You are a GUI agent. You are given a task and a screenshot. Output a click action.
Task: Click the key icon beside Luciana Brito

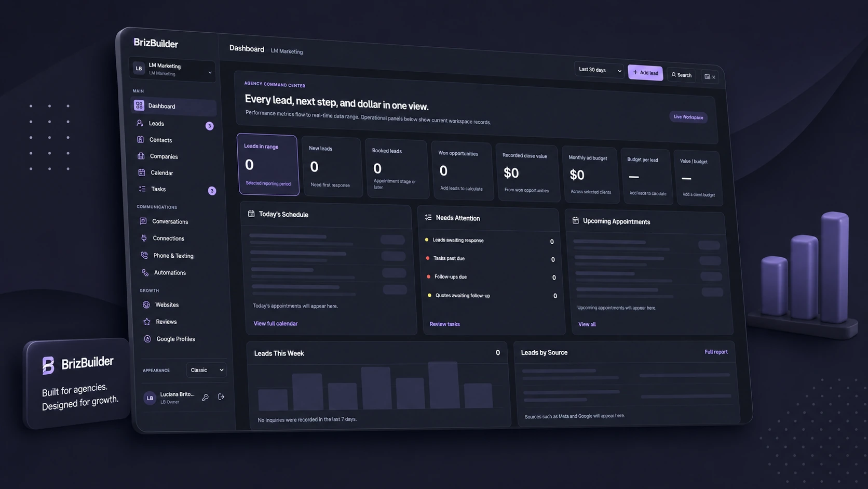(206, 398)
